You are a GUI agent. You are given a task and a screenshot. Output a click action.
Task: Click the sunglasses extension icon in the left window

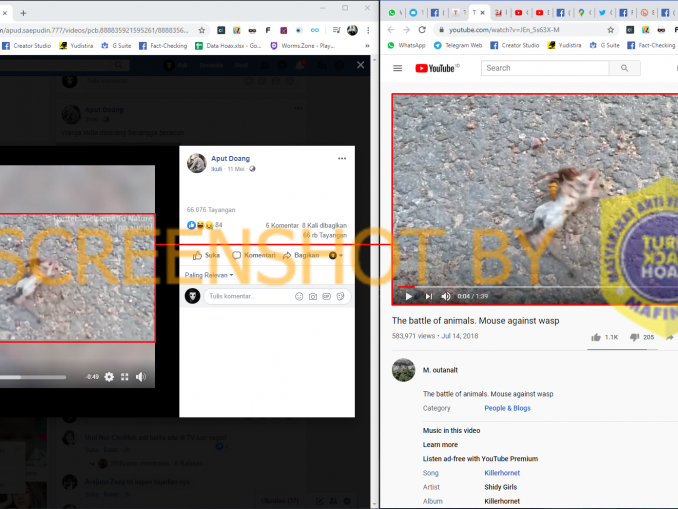(x=252, y=30)
